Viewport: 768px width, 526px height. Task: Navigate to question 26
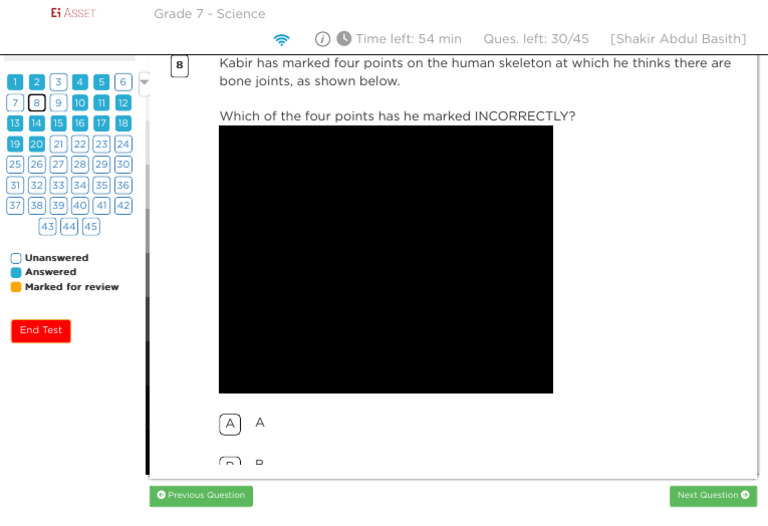pyautogui.click(x=37, y=164)
